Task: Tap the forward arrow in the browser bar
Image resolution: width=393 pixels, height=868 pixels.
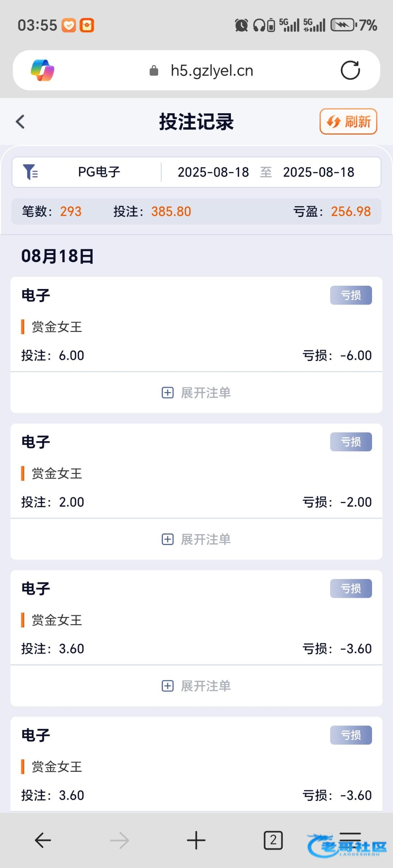Action: point(119,840)
